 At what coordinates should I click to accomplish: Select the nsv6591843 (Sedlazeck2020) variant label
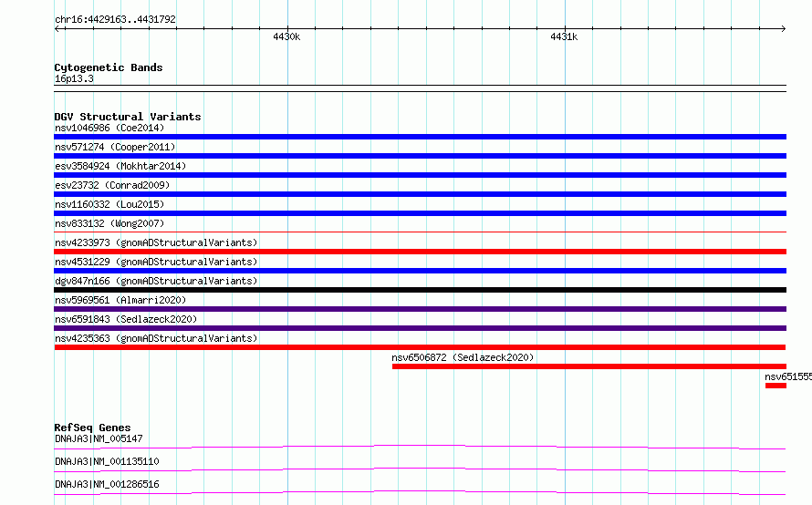[126, 319]
